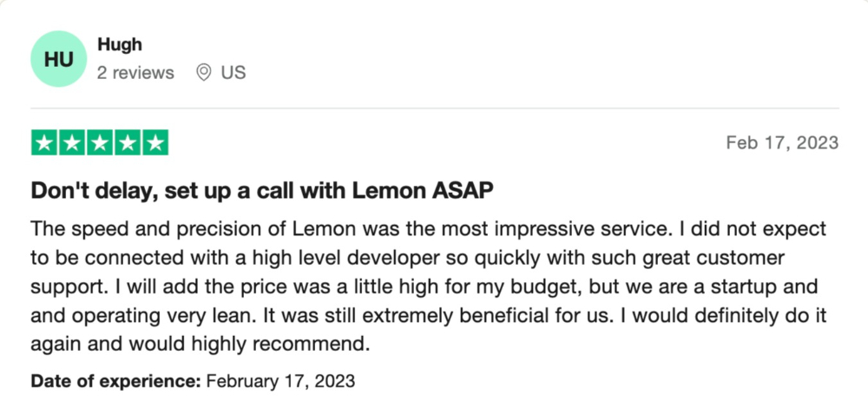
Task: Click the location pin icon
Action: [204, 73]
